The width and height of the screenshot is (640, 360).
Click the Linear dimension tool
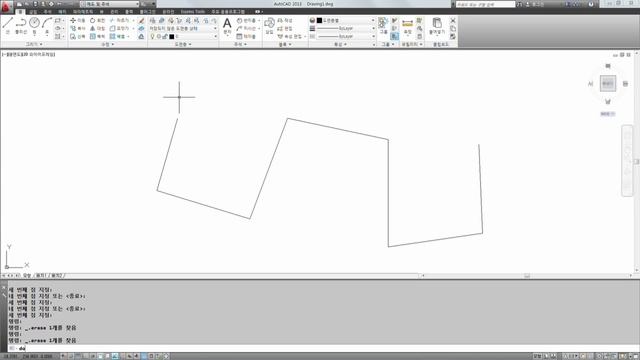click(246, 20)
